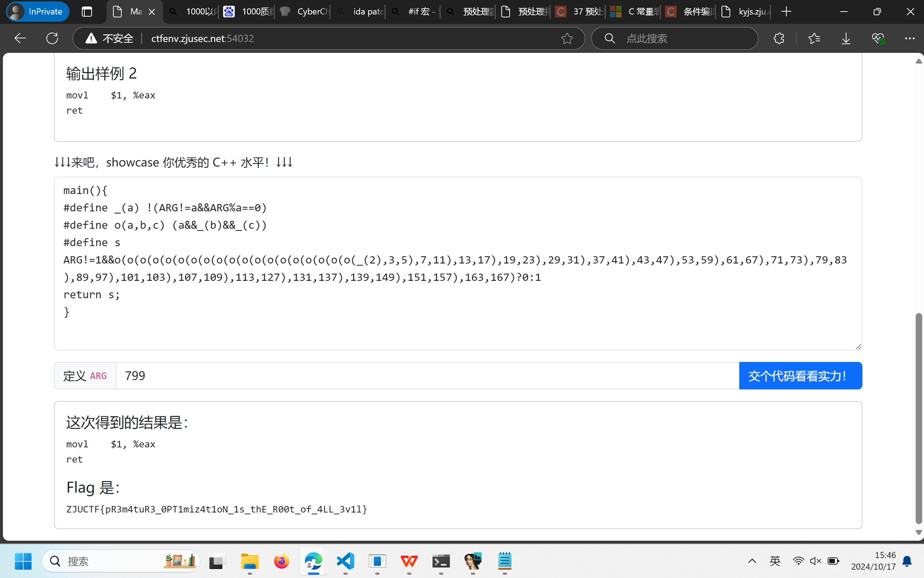924x578 pixels.
Task: Refresh the current page
Action: [52, 38]
